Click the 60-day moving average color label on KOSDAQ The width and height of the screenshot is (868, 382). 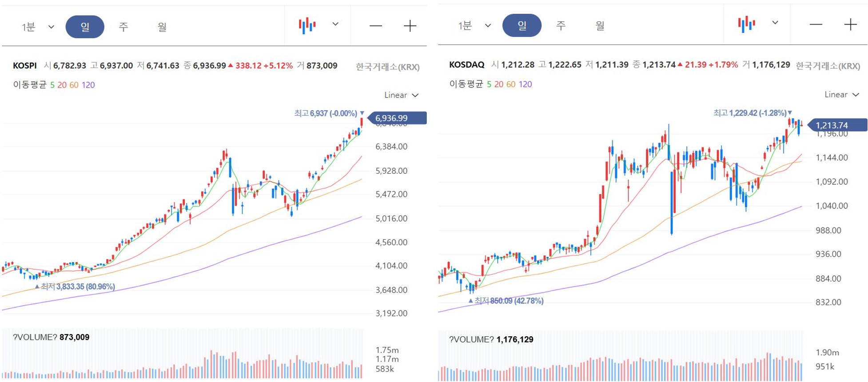[511, 84]
